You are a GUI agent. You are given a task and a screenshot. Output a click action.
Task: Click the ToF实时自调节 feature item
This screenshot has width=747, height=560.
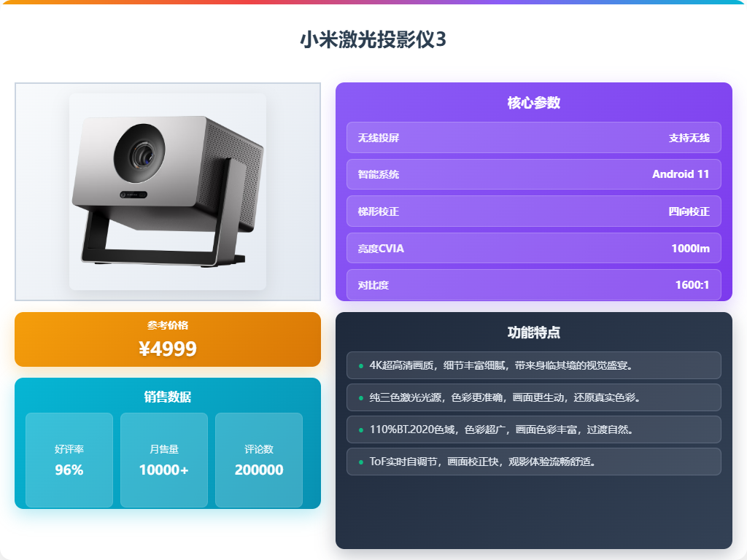(533, 462)
